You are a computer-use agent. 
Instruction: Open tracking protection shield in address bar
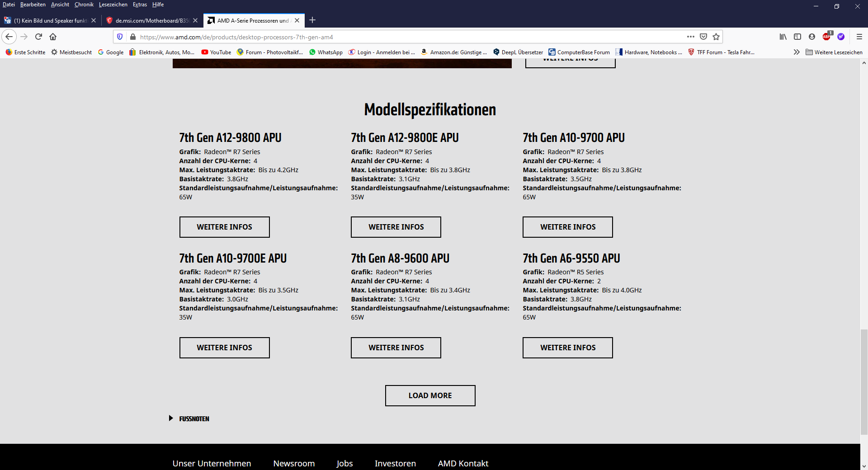coord(120,37)
